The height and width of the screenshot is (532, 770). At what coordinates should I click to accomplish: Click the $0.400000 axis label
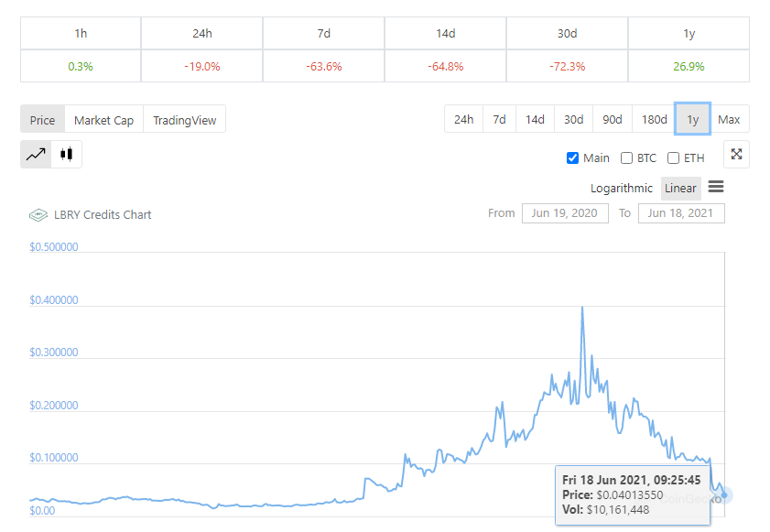click(x=53, y=300)
